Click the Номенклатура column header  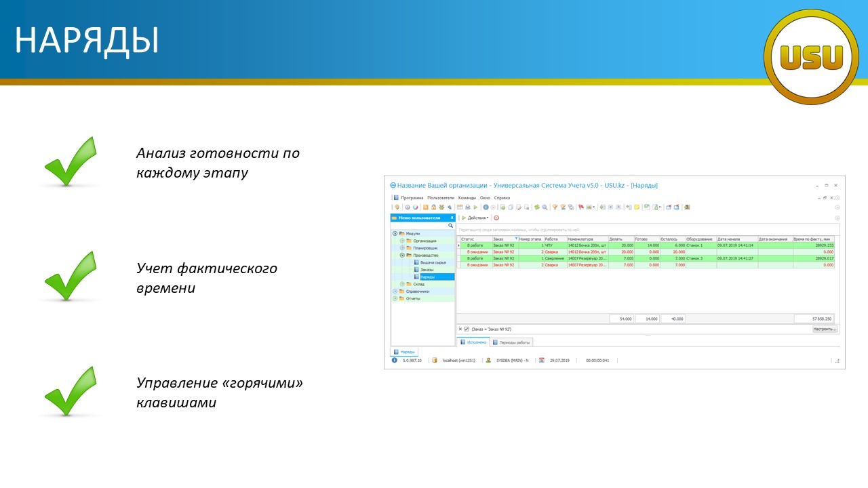pyautogui.click(x=587, y=239)
